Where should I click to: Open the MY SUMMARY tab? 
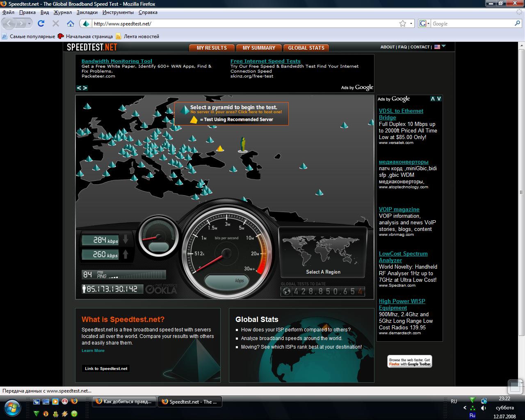pyautogui.click(x=259, y=48)
